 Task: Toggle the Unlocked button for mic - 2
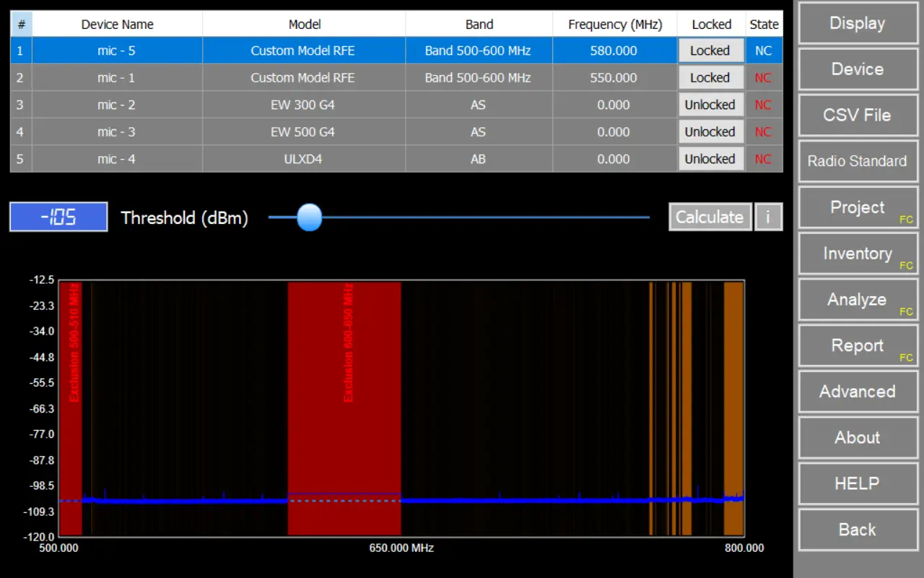710,105
